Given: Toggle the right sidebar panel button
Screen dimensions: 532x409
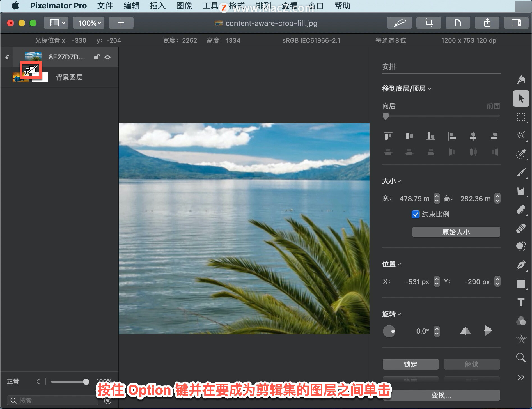Looking at the screenshot, I should pos(516,23).
